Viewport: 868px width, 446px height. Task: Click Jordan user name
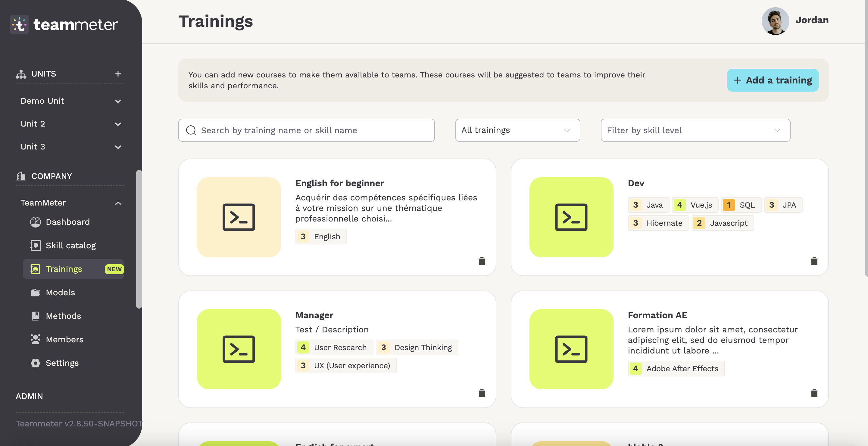pos(812,20)
